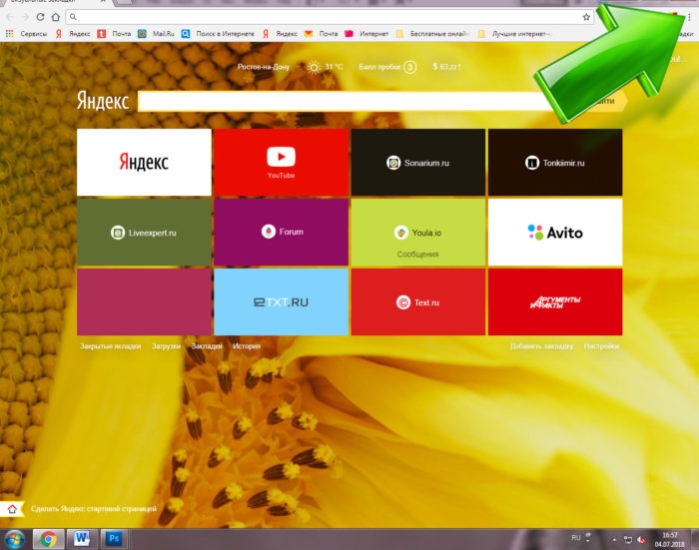Open the Mail.Ru bookmark
Screen dimensions: 699x550
tap(156, 33)
